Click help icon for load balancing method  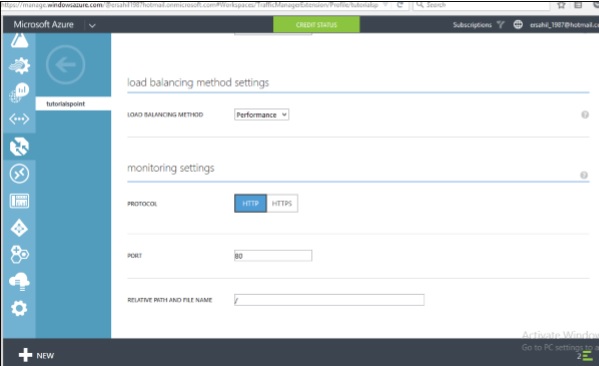(x=585, y=115)
